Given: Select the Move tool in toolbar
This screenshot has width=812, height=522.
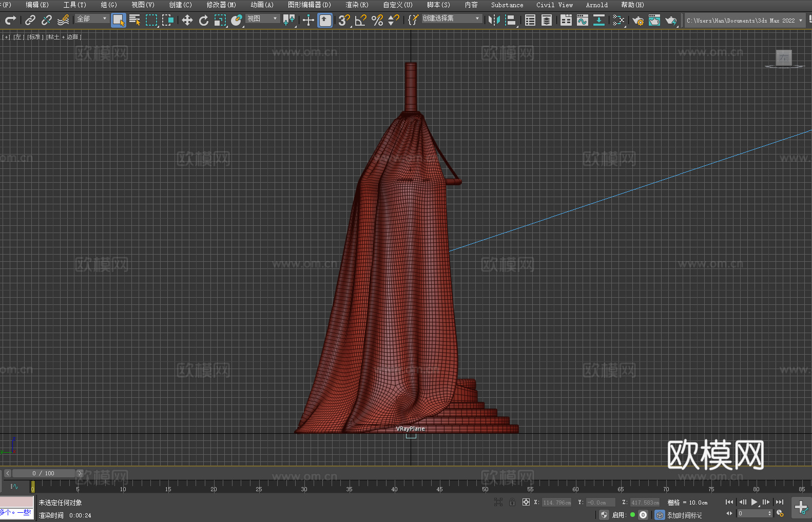Looking at the screenshot, I should pos(187,20).
